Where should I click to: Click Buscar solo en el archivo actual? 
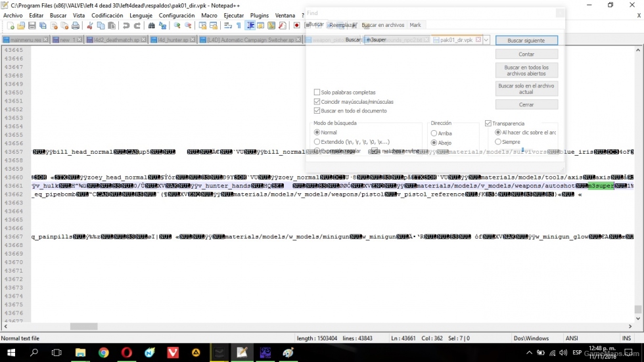[x=526, y=89]
